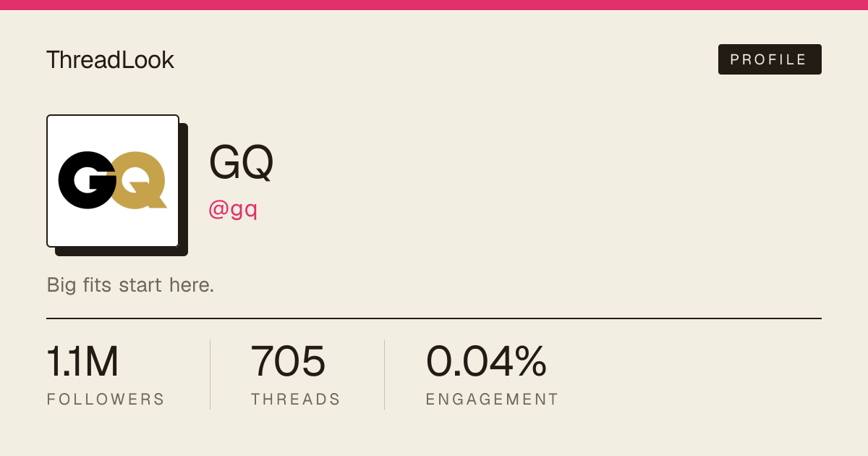Click the ThreadLook wordmark logo
The width and height of the screenshot is (868, 456).
[110, 59]
